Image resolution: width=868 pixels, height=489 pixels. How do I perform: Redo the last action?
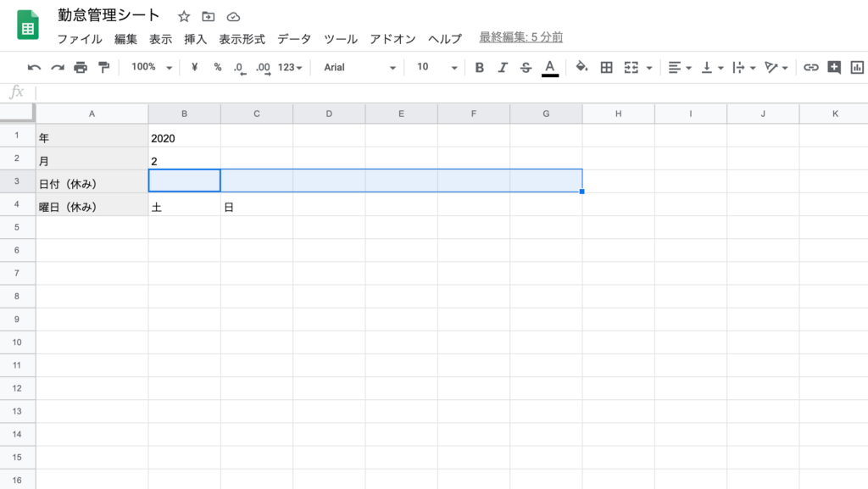tap(57, 68)
